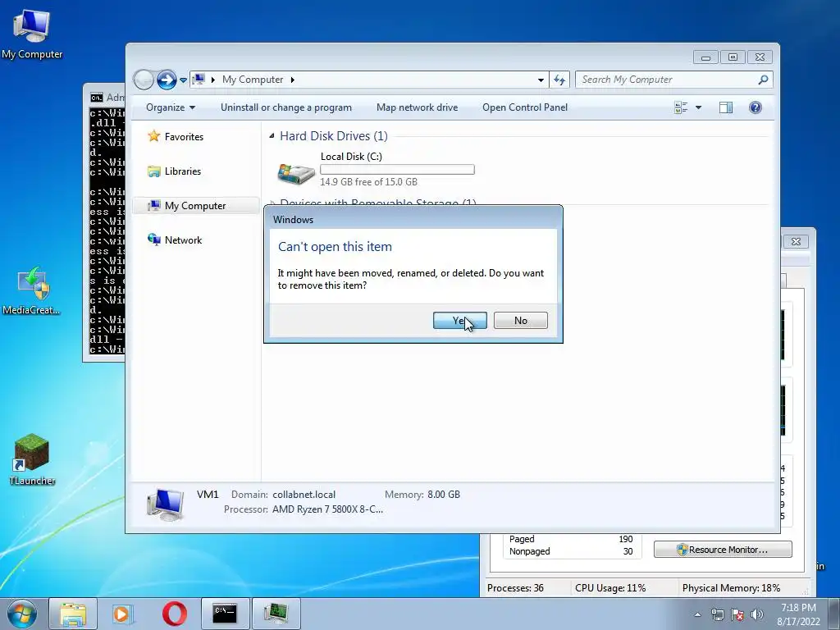
Task: Open Action Center flag icon
Action: tap(737, 614)
